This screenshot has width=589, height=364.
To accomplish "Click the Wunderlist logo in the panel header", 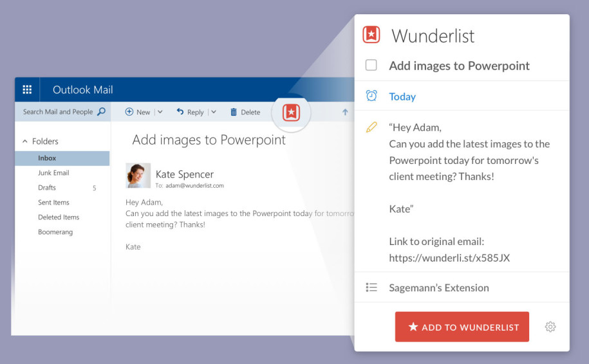I will pyautogui.click(x=371, y=35).
